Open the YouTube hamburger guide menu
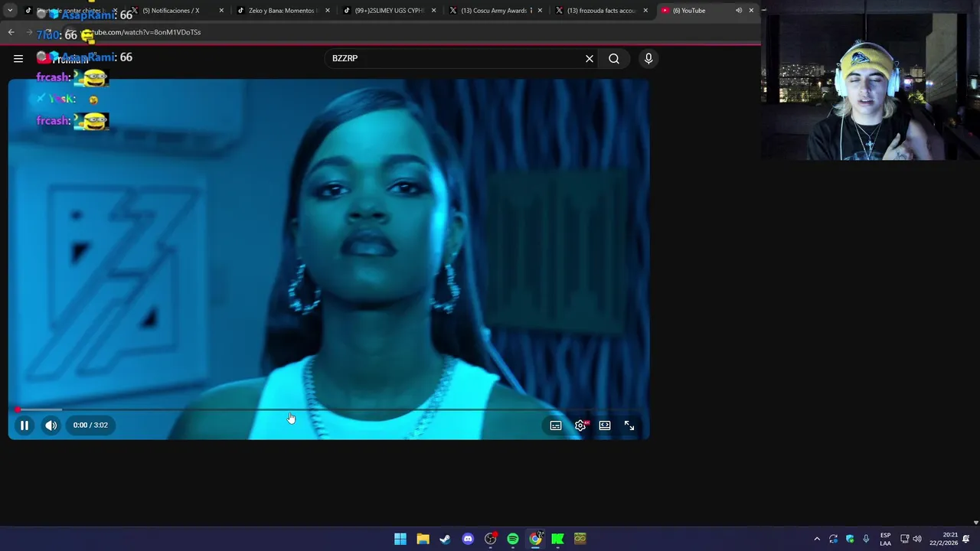 pyautogui.click(x=18, y=58)
